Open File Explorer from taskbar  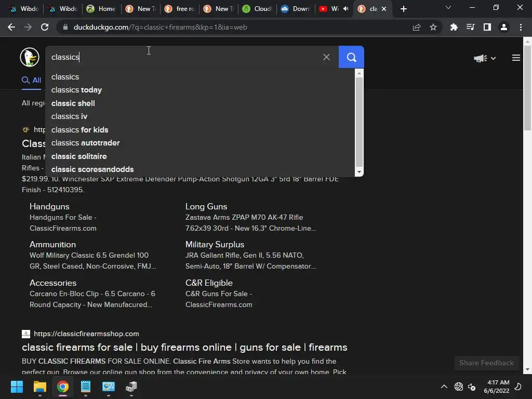[39, 387]
